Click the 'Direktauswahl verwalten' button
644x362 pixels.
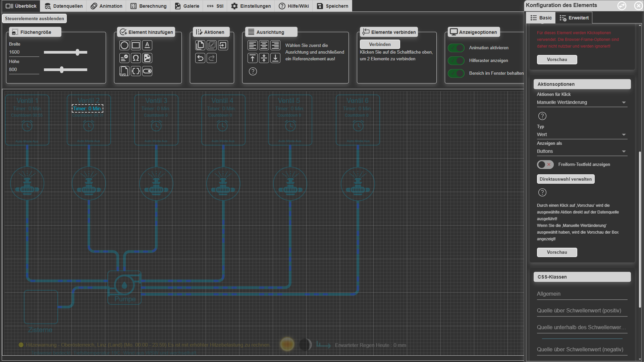point(566,179)
